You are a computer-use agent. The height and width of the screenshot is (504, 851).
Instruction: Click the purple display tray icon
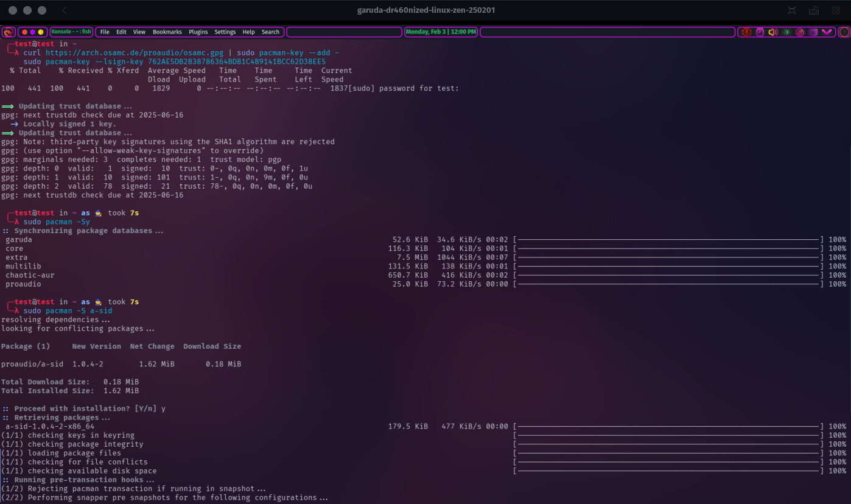tap(813, 32)
